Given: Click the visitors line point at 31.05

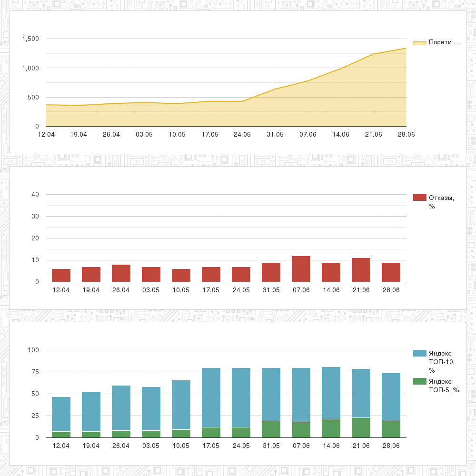Looking at the screenshot, I should tap(275, 89).
